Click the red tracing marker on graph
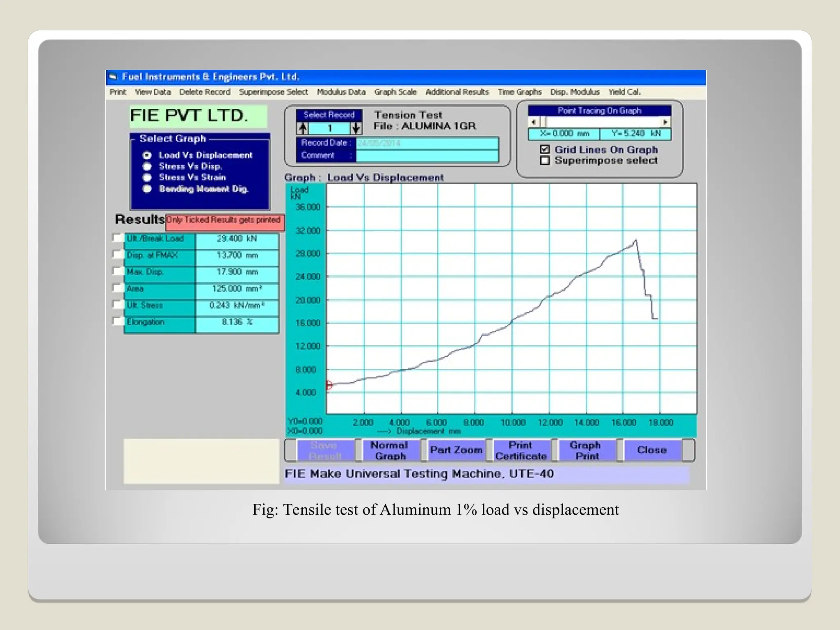The width and height of the screenshot is (840, 630). click(329, 385)
